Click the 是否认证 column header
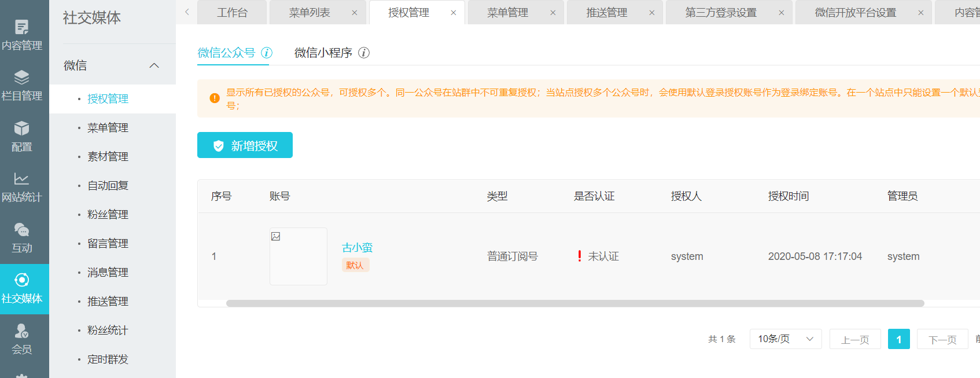The height and width of the screenshot is (378, 980). 594,196
